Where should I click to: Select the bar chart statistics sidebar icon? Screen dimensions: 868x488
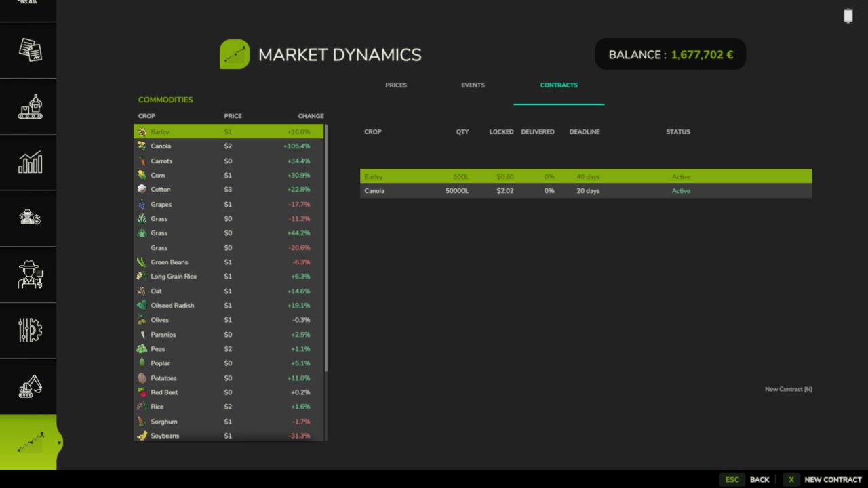(x=28, y=161)
